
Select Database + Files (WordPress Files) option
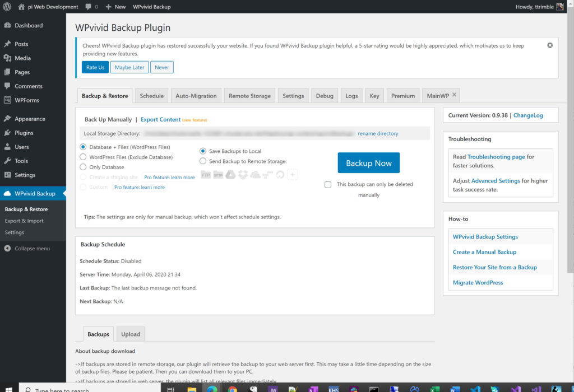point(83,147)
